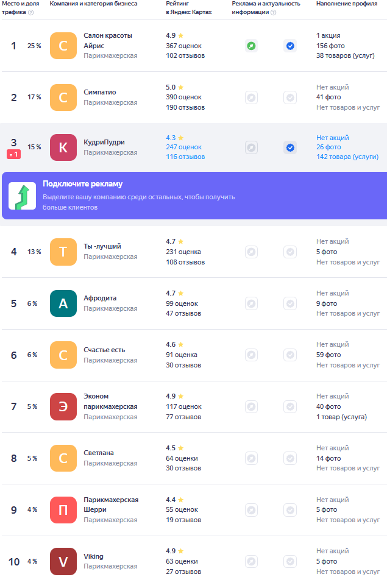Click the grey verification icon in Viking row
Image resolution: width=387 pixels, height=588 pixels.
coord(290,561)
